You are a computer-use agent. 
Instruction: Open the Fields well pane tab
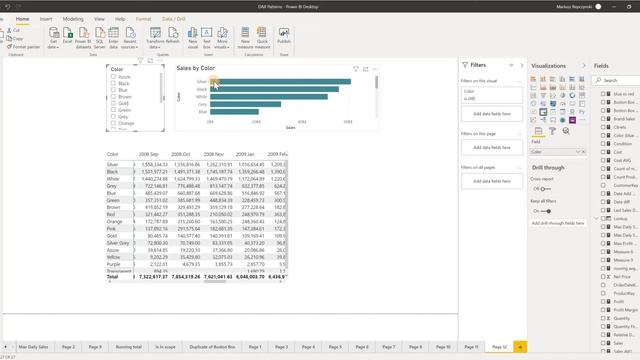tap(538, 131)
